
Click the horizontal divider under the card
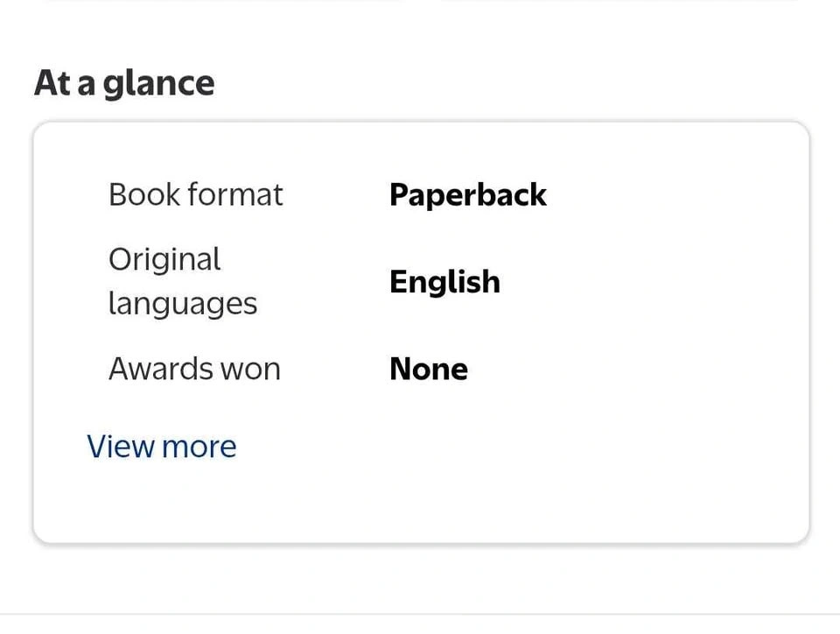point(420,615)
